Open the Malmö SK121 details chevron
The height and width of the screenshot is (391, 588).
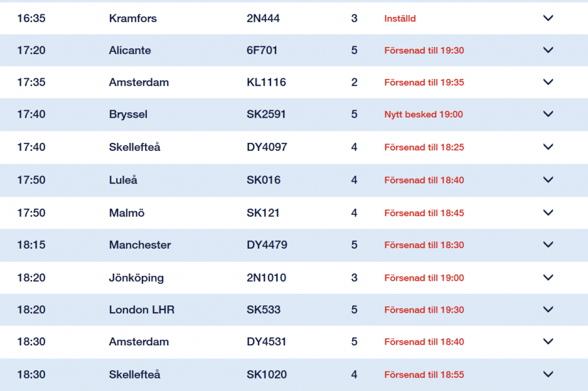coord(548,213)
